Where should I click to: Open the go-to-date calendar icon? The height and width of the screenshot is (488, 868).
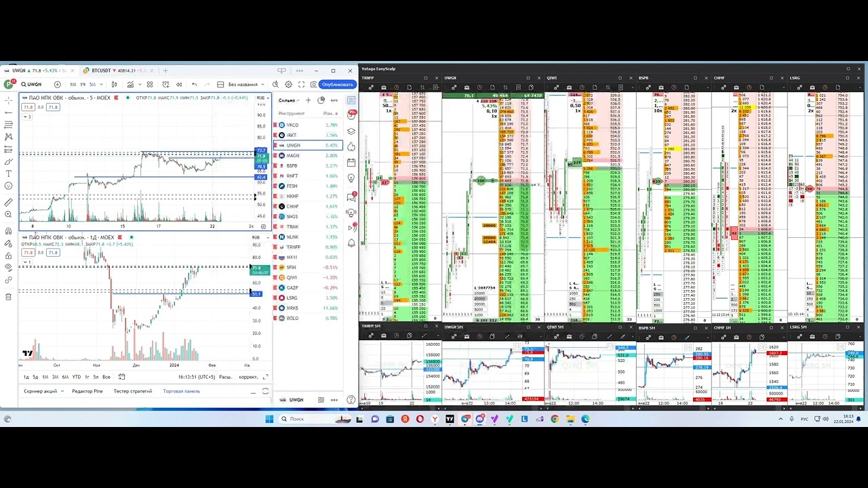tap(121, 377)
